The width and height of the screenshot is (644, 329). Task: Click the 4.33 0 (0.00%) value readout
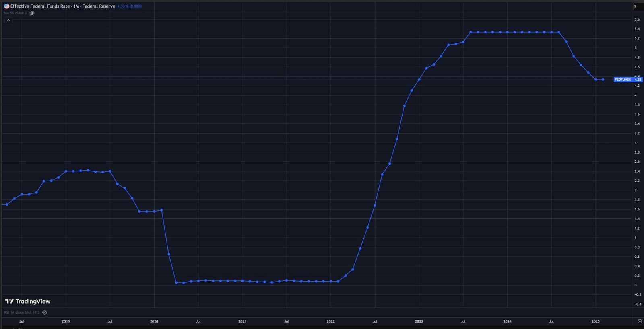[x=129, y=6]
